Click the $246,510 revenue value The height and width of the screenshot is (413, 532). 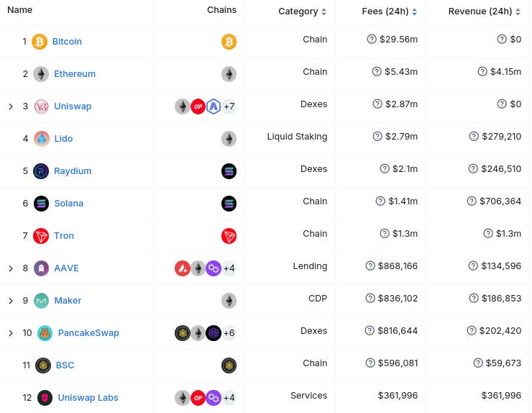pyautogui.click(x=501, y=169)
